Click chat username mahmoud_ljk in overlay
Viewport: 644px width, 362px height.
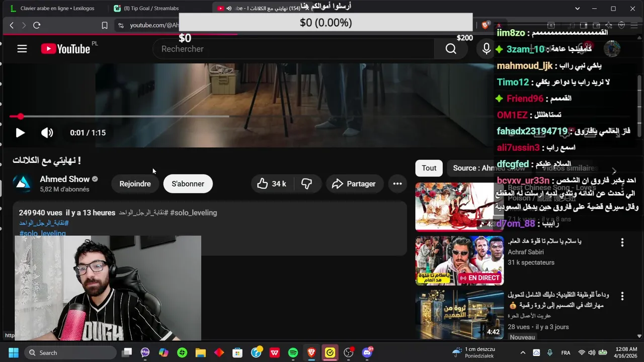point(525,66)
